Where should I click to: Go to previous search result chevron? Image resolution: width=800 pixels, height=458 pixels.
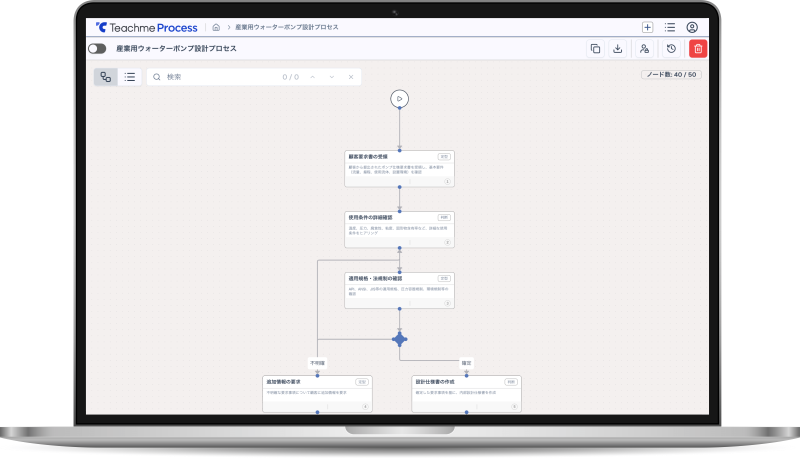pos(312,77)
